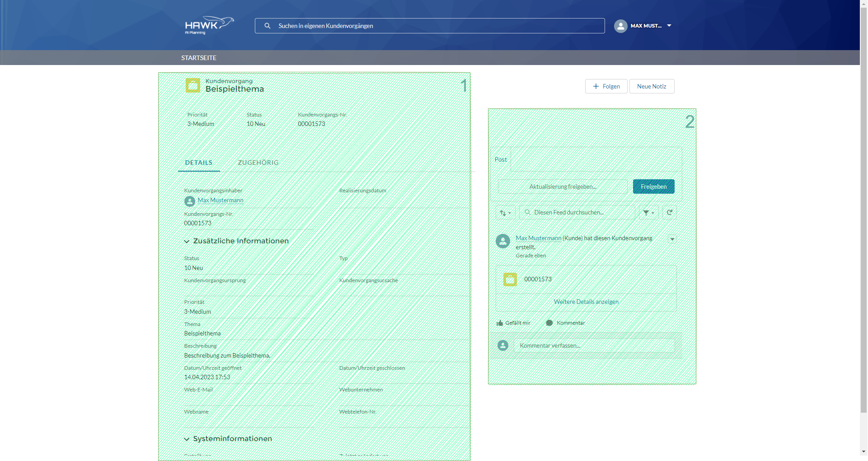868x461 pixels.
Task: Click the user avatar icon in header
Action: 620,26
